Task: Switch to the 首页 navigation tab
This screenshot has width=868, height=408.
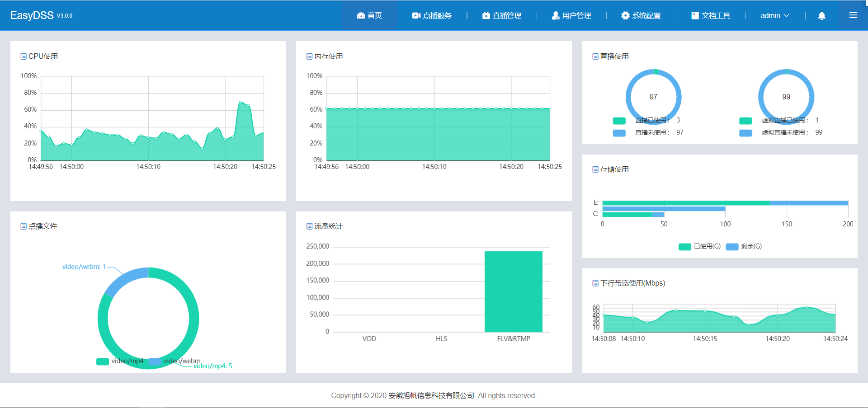Action: pos(370,15)
